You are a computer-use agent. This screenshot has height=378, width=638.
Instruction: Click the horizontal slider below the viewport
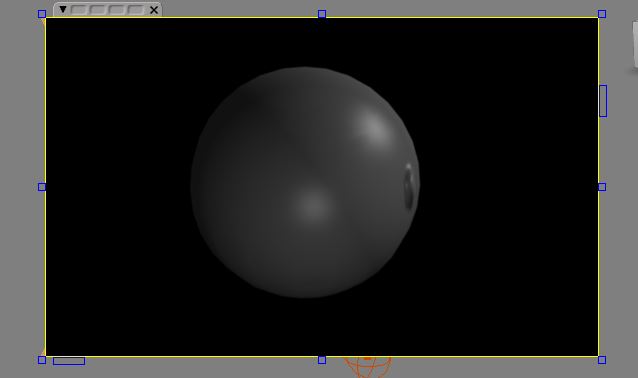[x=69, y=361]
